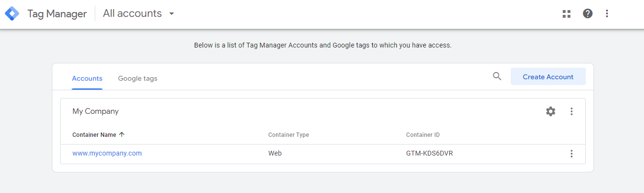Click the Tag Manager title text
The width and height of the screenshot is (644, 193).
tap(57, 14)
